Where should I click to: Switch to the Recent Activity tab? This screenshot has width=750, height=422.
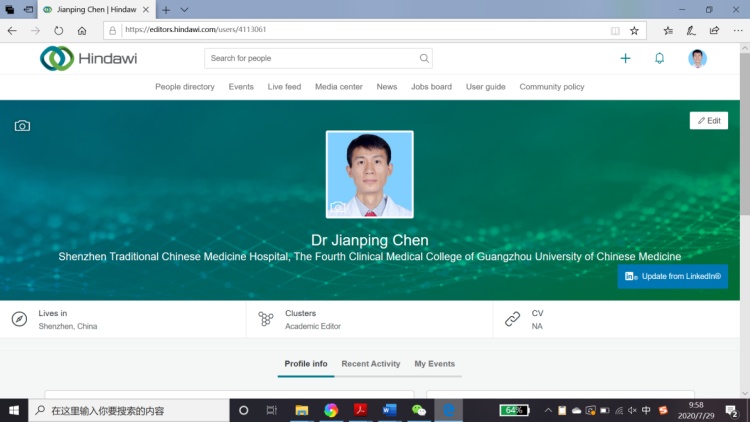[370, 364]
